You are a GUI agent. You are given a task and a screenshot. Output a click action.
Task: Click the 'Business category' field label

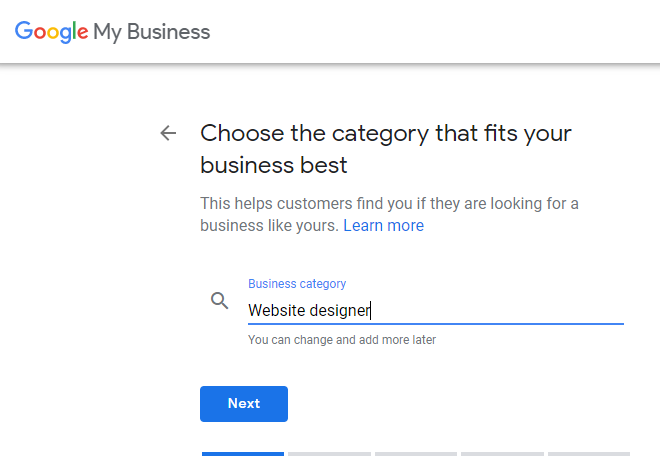297,284
